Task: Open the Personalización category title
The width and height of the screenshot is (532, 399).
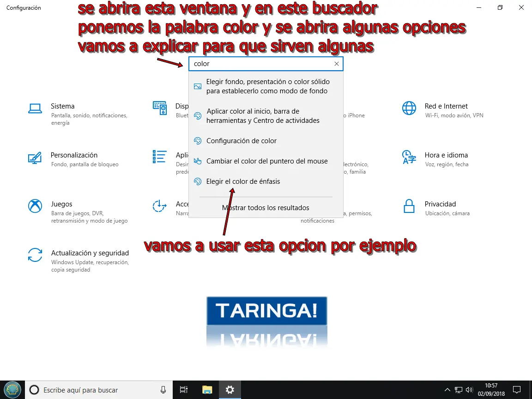Action: (74, 155)
